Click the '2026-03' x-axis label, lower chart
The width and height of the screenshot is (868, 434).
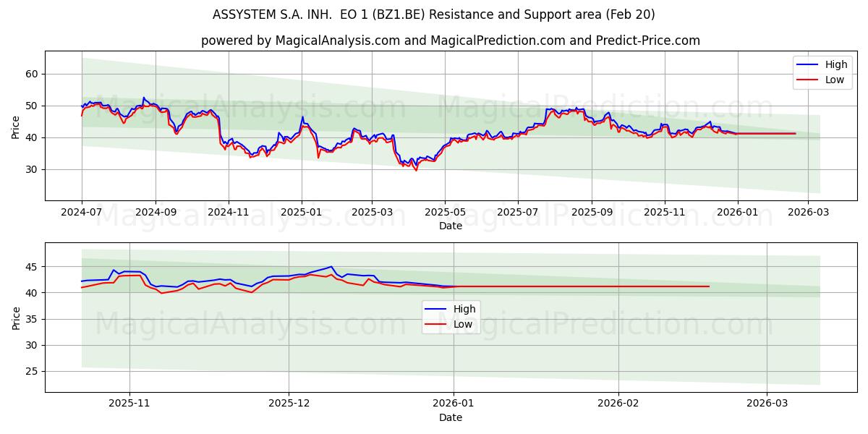[x=768, y=404]
